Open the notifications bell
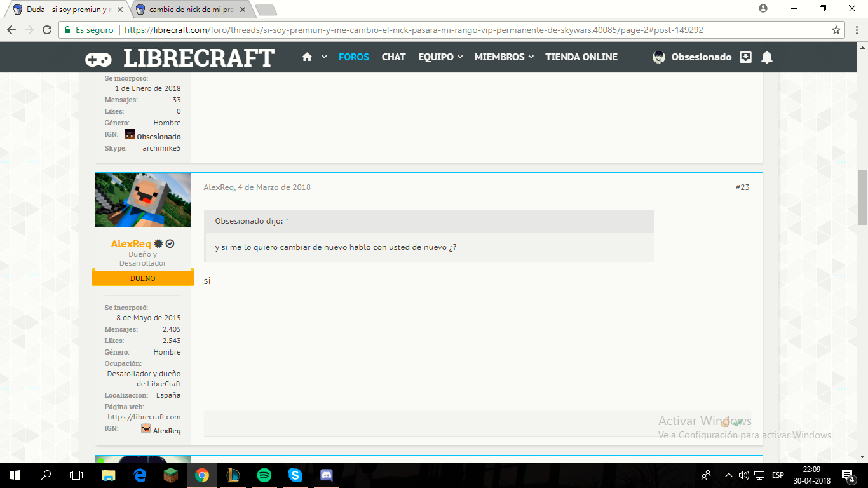868x488 pixels. click(x=767, y=57)
